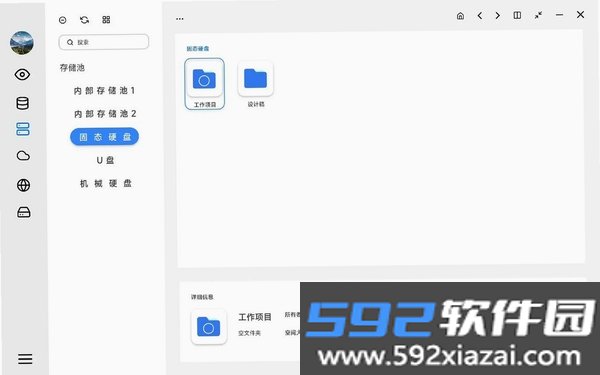Select U盘 in the storage list
Screen dimensions: 600x375
pos(105,160)
